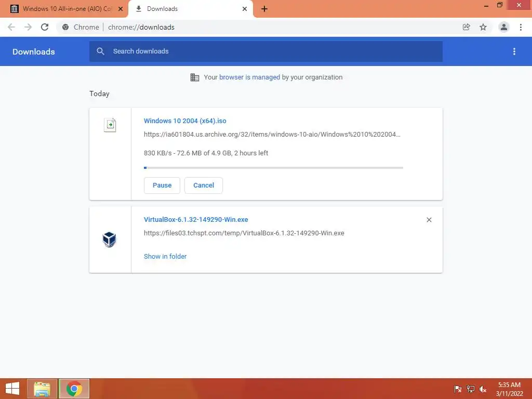Open the 'browser is managed' link
The width and height of the screenshot is (532, 399).
[250, 77]
